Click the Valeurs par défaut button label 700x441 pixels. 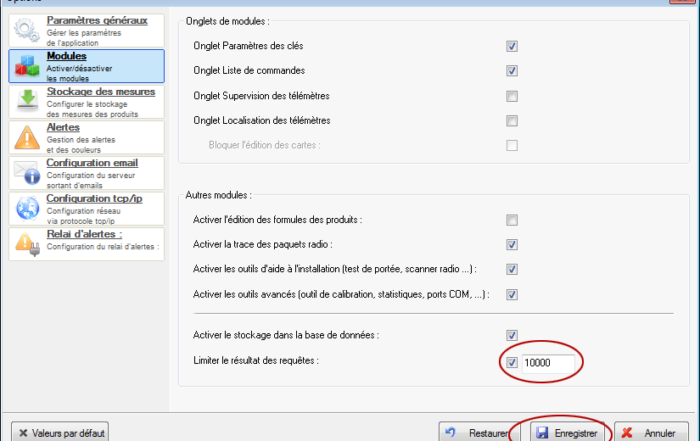(68, 433)
